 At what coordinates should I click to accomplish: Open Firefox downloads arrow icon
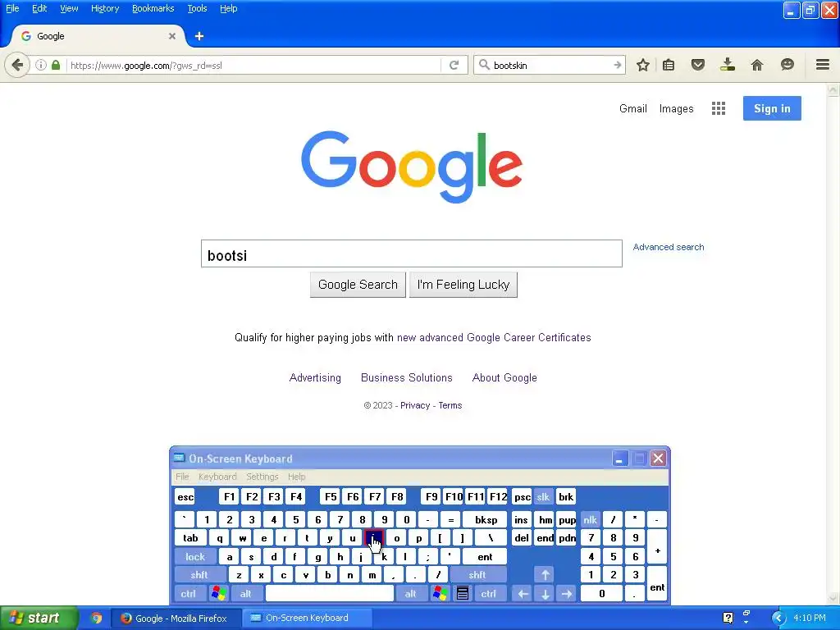(x=727, y=65)
